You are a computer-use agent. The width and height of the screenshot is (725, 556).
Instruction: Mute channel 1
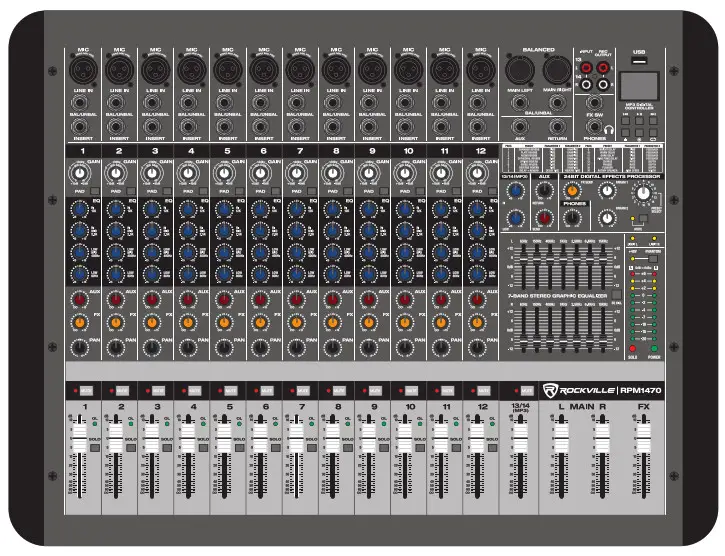coord(86,391)
